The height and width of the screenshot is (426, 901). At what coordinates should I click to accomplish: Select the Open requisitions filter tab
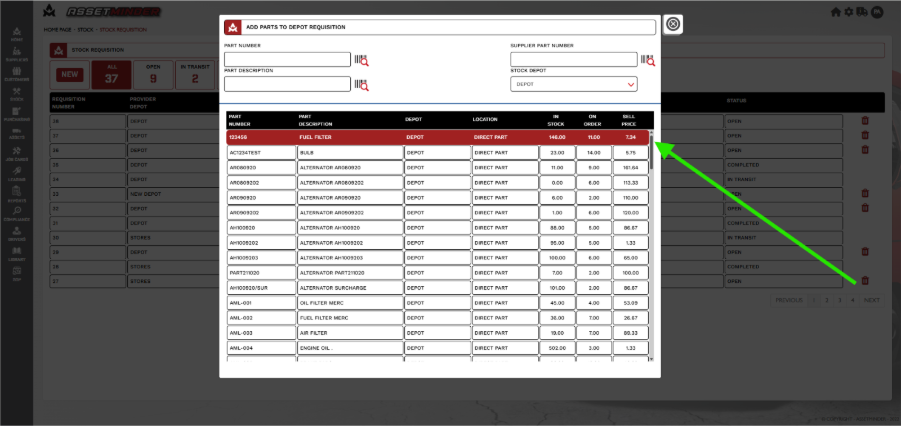153,75
